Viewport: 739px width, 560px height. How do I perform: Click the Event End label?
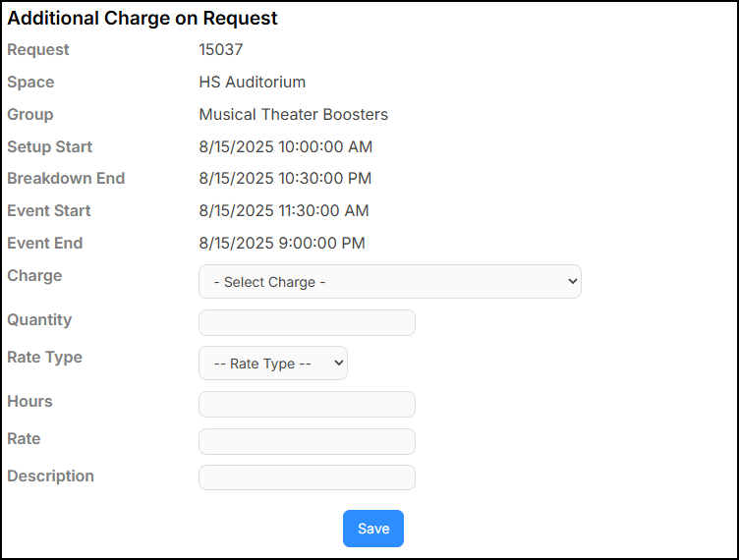click(45, 244)
